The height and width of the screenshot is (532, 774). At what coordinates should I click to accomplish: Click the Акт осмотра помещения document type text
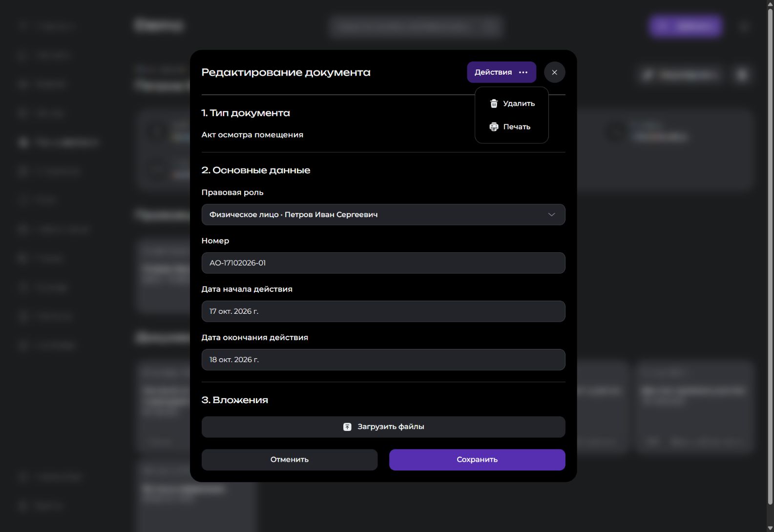(252, 135)
